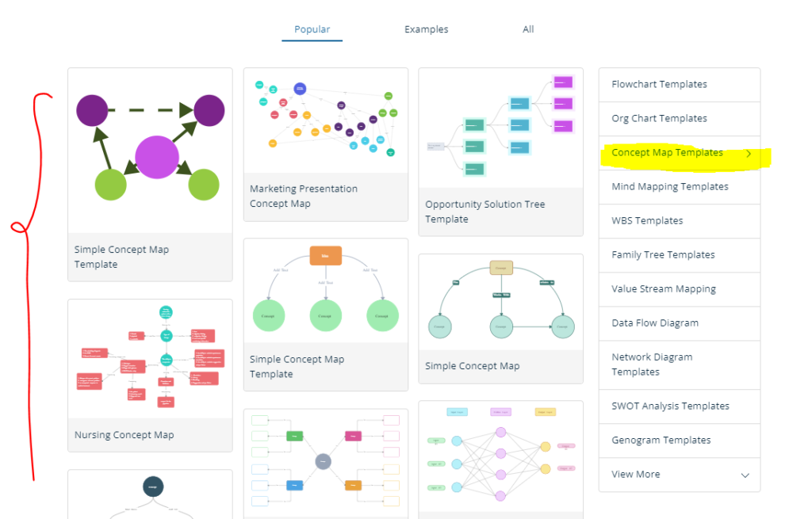Image resolution: width=812 pixels, height=519 pixels.
Task: Select the Popular tab
Action: coord(312,29)
